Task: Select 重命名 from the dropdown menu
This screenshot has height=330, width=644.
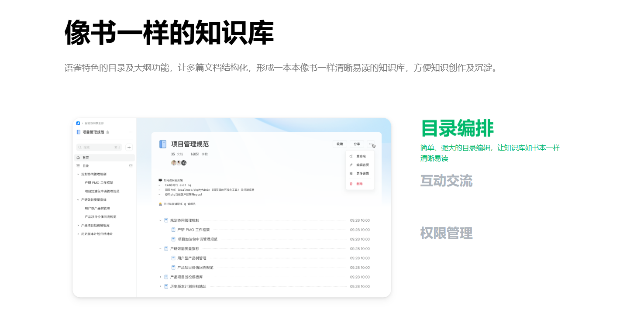Action: (361, 156)
